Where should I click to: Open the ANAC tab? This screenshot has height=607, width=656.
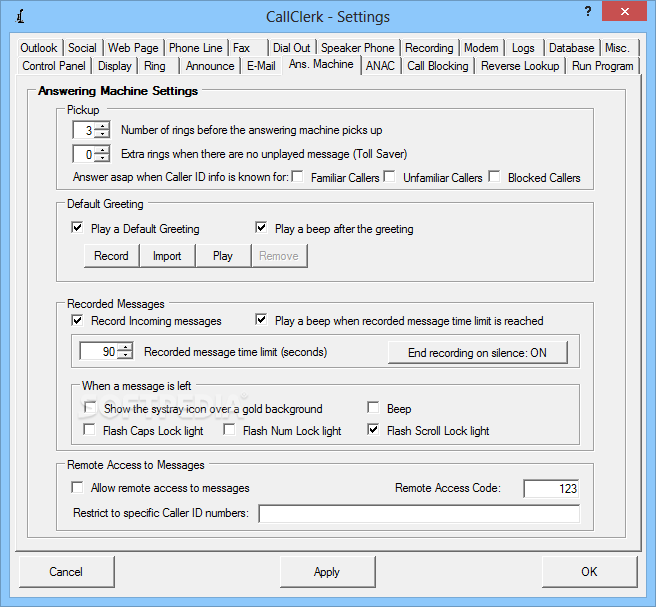pyautogui.click(x=380, y=66)
